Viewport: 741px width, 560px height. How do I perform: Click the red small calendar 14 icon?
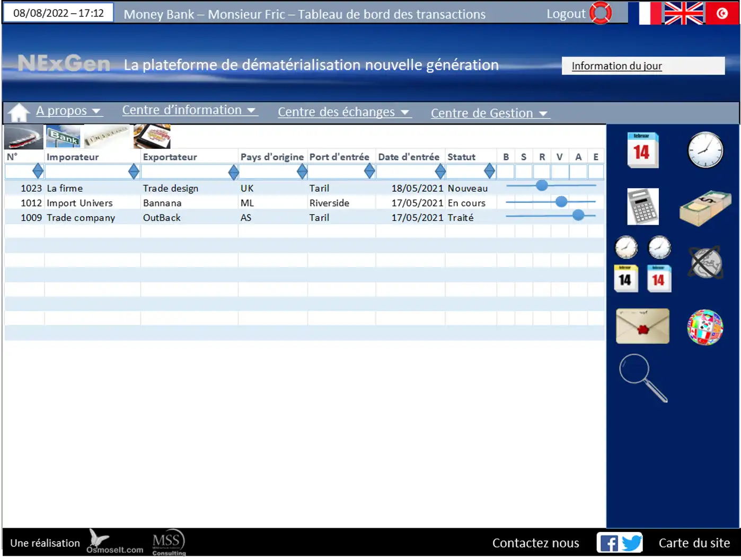tap(659, 279)
